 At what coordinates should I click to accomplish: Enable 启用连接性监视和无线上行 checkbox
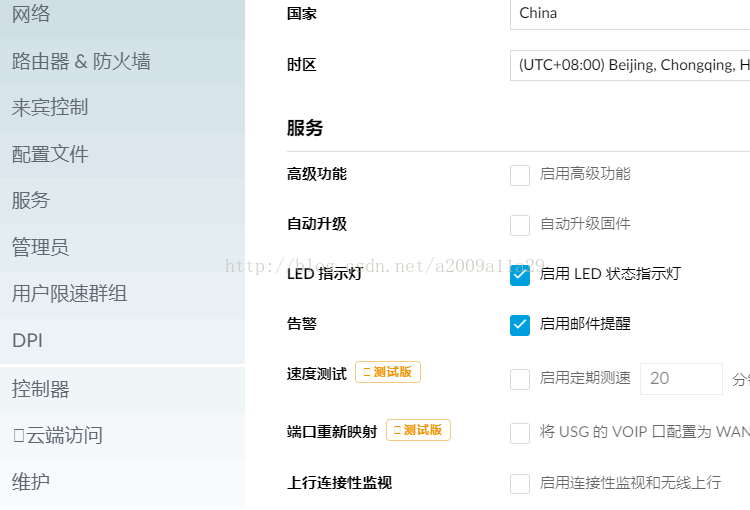point(520,484)
